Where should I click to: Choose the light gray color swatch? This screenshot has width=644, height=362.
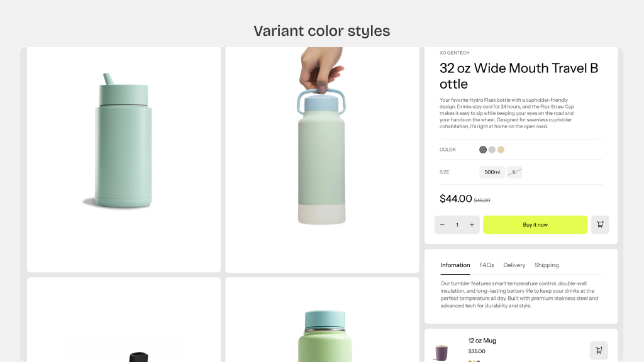click(492, 150)
